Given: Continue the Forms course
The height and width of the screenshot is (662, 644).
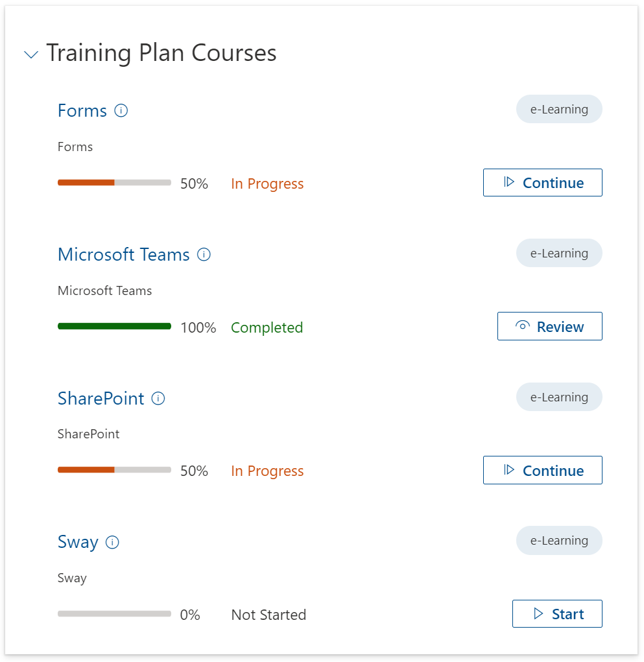Looking at the screenshot, I should 542,183.
